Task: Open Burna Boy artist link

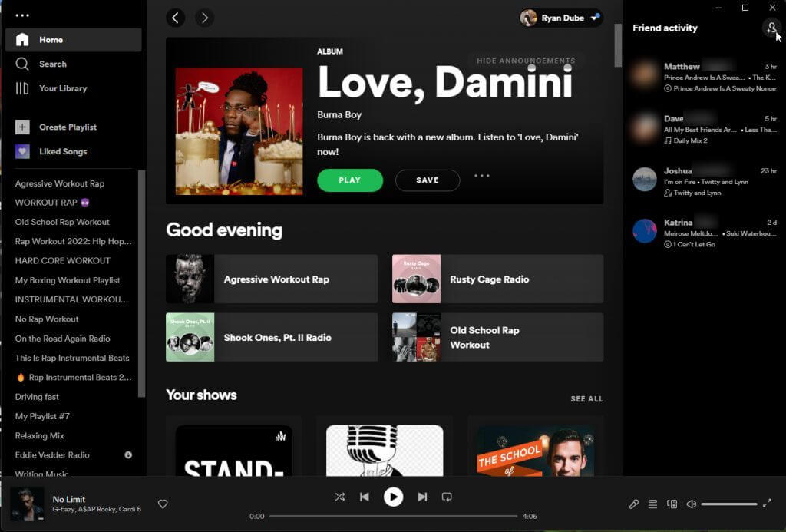Action: (339, 115)
